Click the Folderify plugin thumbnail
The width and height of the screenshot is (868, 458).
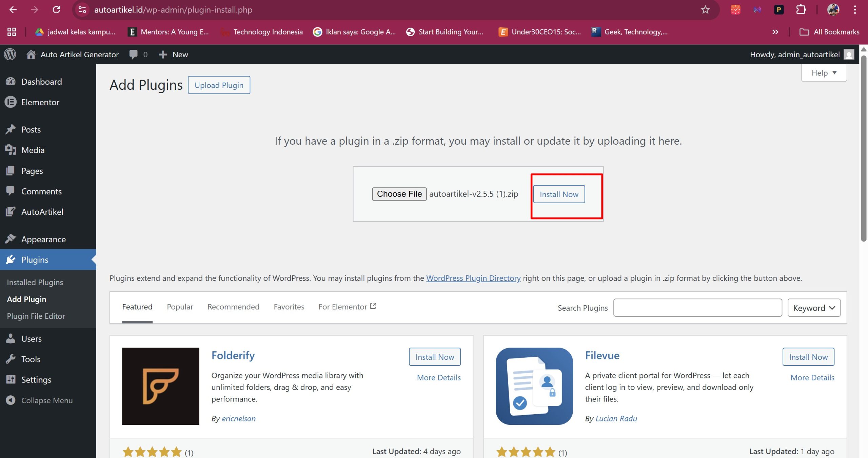160,386
